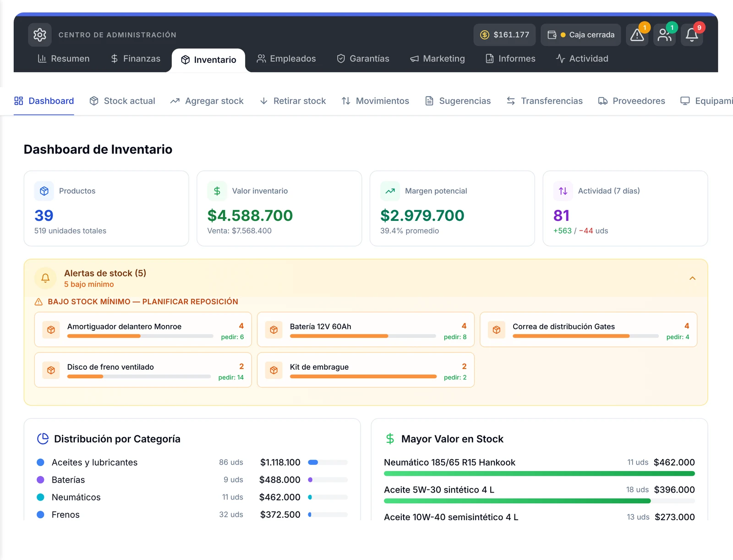
Task: Open the Disco de freno ventilado alert card
Action: tap(143, 370)
